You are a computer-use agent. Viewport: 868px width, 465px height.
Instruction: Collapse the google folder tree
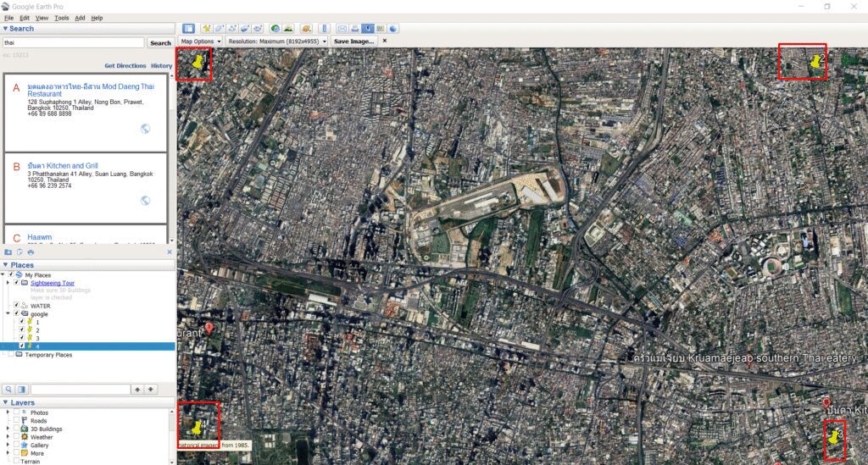pyautogui.click(x=8, y=313)
